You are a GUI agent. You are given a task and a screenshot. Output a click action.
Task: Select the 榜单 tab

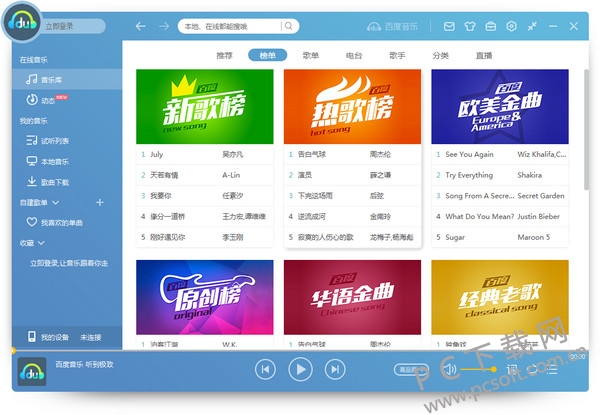pyautogui.click(x=267, y=55)
